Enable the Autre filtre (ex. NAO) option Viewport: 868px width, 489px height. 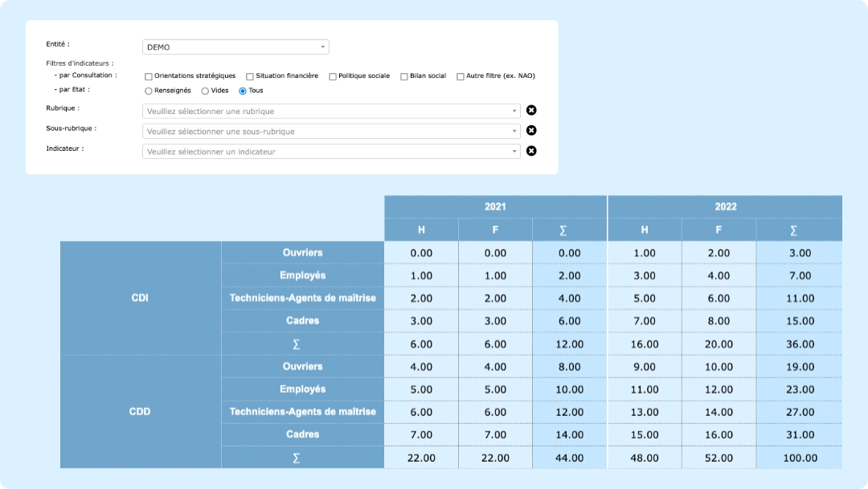point(459,75)
